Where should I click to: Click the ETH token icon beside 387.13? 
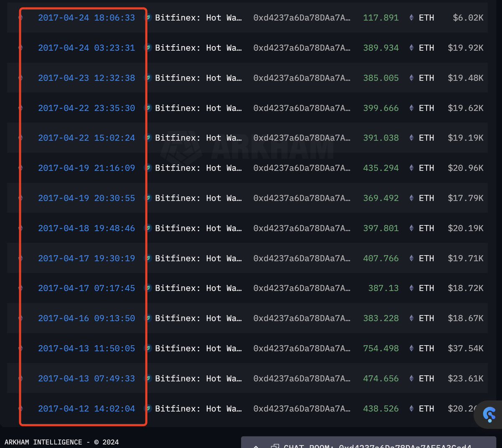[x=411, y=288]
